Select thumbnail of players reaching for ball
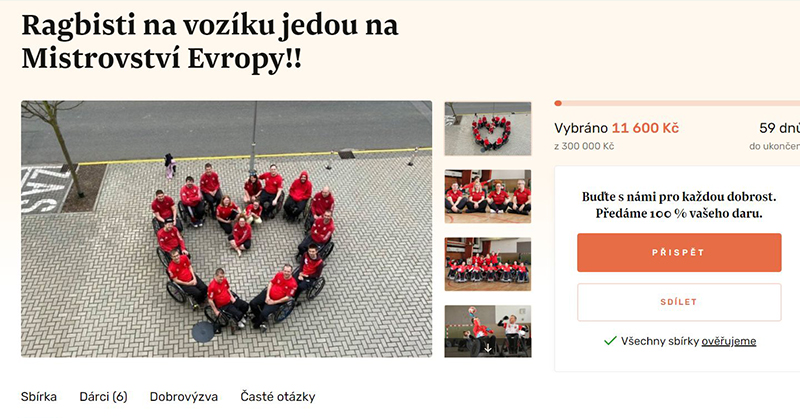The width and height of the screenshot is (800, 418). (488, 331)
